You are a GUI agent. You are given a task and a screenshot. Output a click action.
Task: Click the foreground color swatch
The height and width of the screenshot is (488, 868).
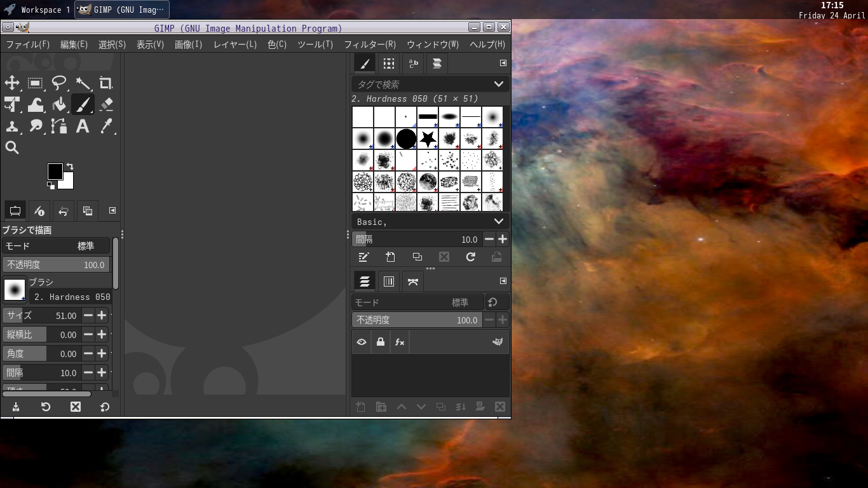pos(55,171)
